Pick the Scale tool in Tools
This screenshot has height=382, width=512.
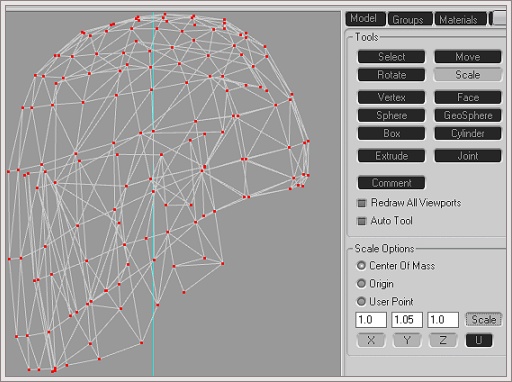pyautogui.click(x=468, y=75)
